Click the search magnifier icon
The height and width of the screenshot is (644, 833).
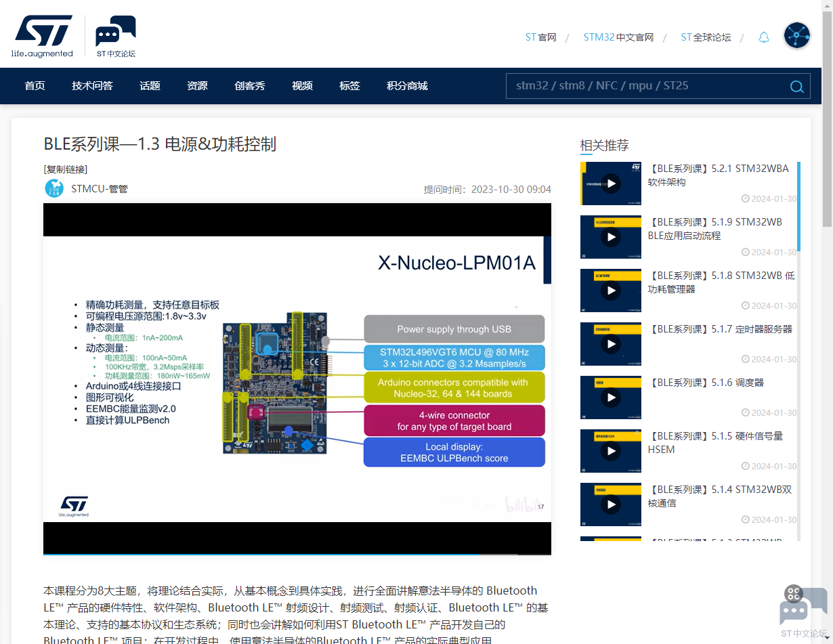coord(797,86)
